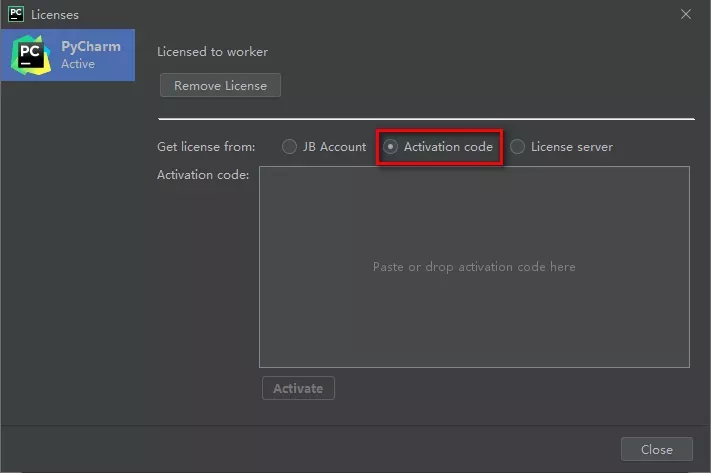Select the PyCharm product name in the list

pos(91,46)
